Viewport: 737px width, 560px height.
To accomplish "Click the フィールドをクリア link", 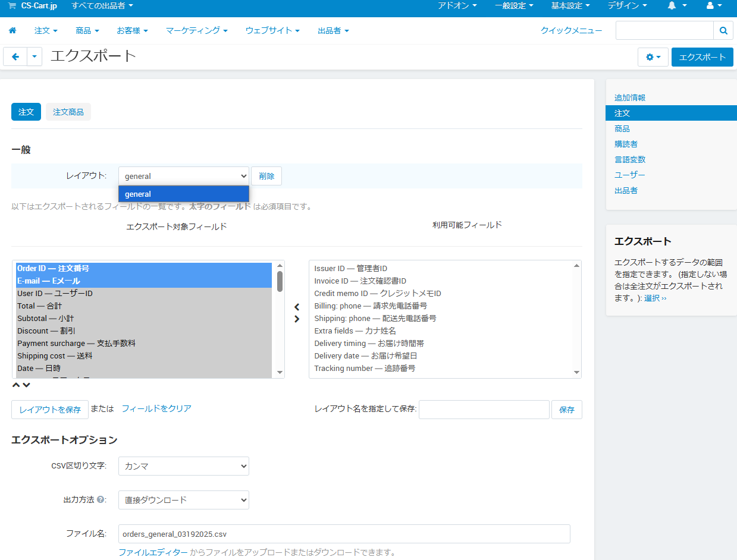I will (156, 408).
